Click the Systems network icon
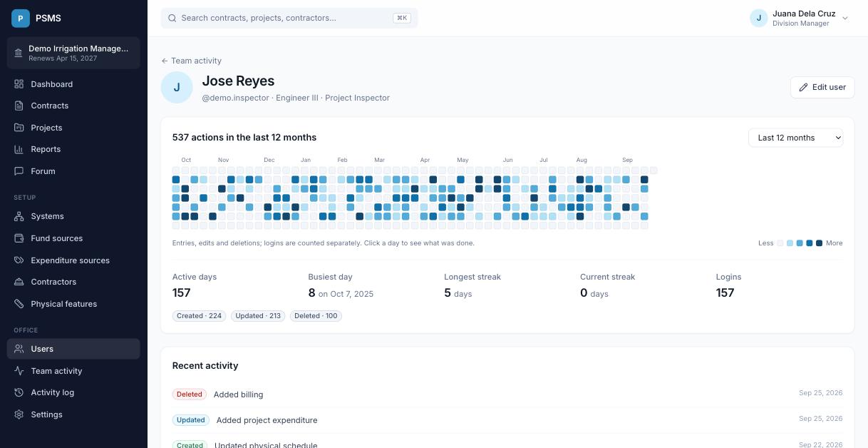Screen dimensions: 868x448 19,216
